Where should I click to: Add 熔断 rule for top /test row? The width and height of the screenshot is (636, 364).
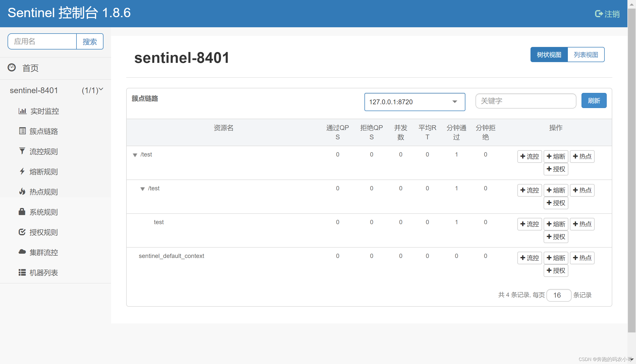[556, 157]
